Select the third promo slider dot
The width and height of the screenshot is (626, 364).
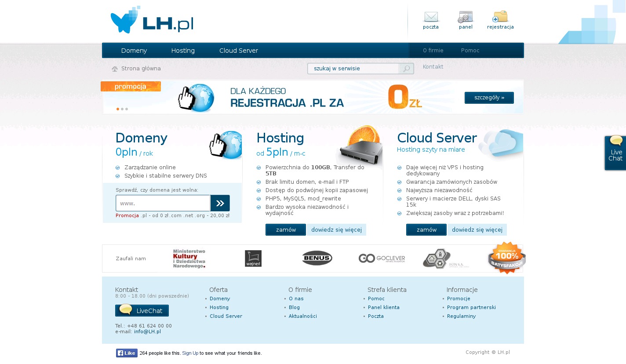127,109
